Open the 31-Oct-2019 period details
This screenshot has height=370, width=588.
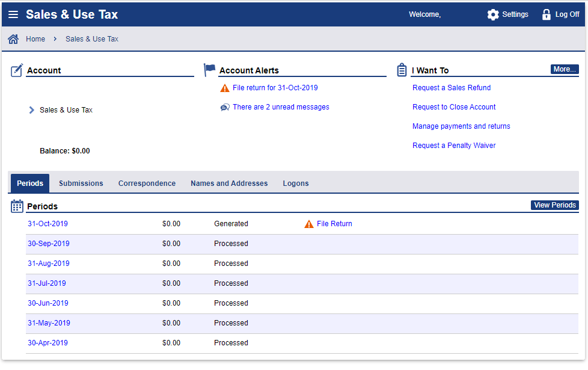[x=48, y=223]
